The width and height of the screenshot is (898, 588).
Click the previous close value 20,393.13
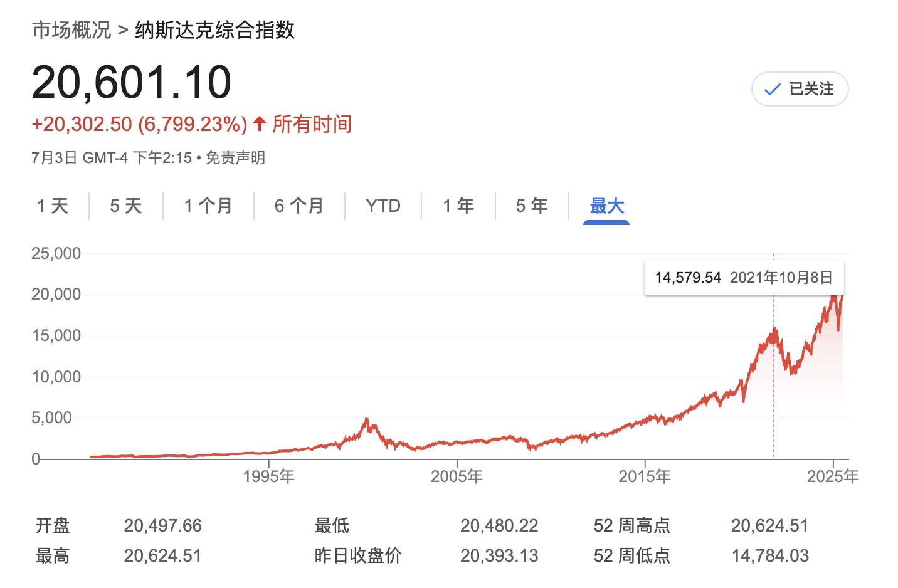coord(499,555)
